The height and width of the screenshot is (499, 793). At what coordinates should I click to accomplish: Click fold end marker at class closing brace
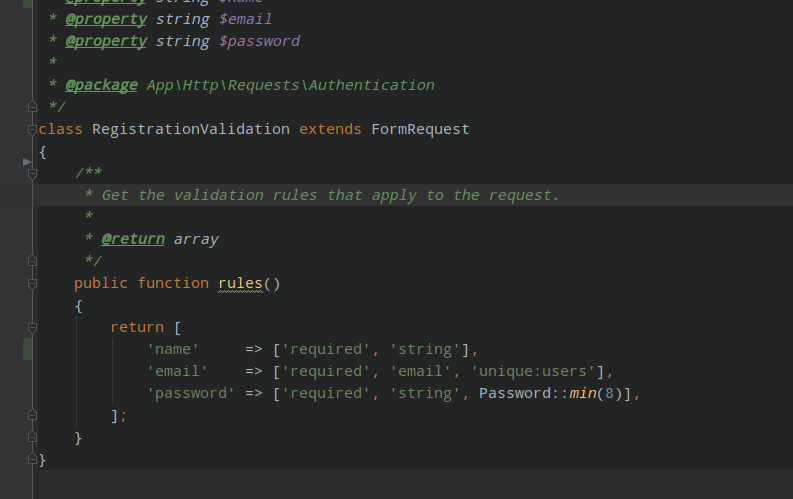point(32,459)
